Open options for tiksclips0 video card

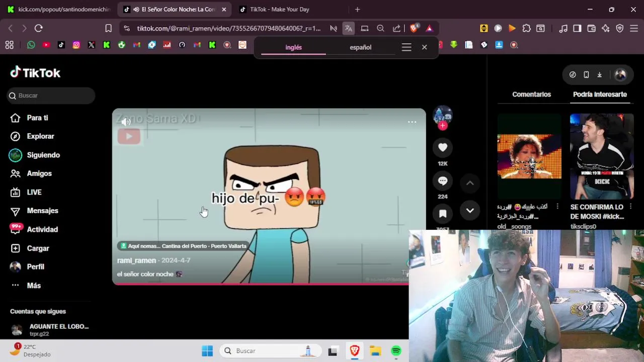coord(630,207)
